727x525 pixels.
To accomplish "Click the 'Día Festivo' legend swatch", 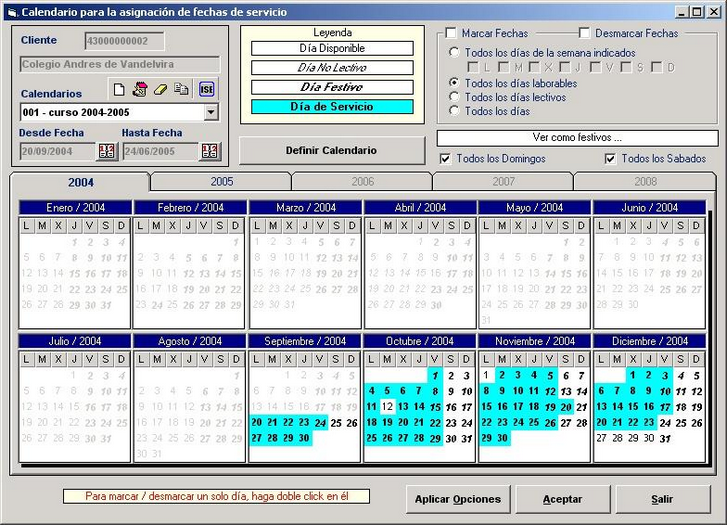I will (332, 87).
